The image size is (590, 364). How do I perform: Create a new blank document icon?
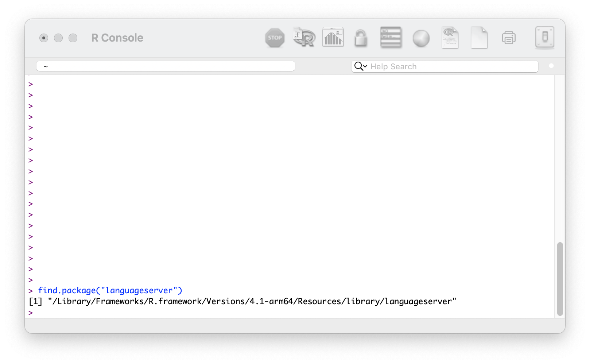pyautogui.click(x=479, y=38)
